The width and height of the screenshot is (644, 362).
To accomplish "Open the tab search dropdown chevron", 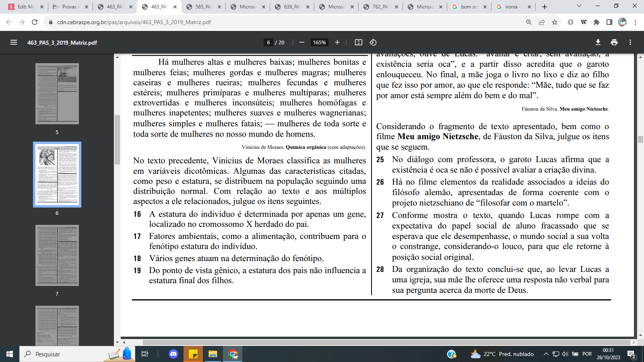I will click(x=579, y=6).
